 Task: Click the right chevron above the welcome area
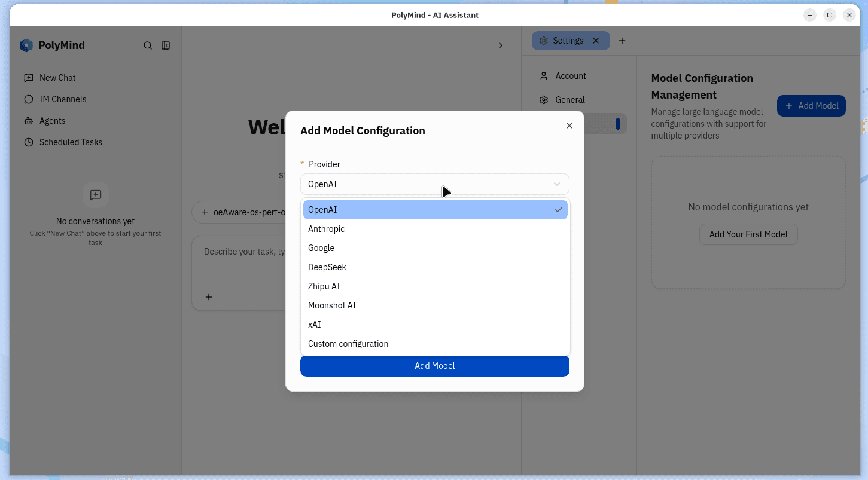click(501, 45)
